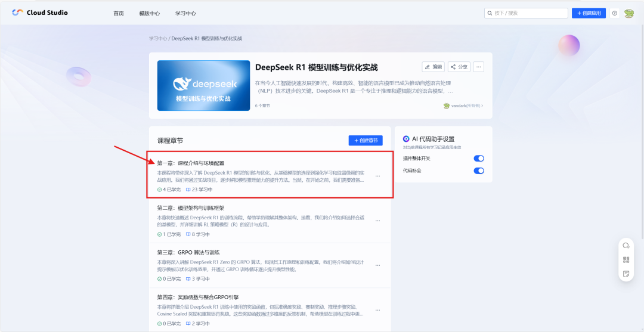The image size is (644, 332).
Task: Open chapter 第一章：课程介绍与环境配置
Action: point(191,163)
